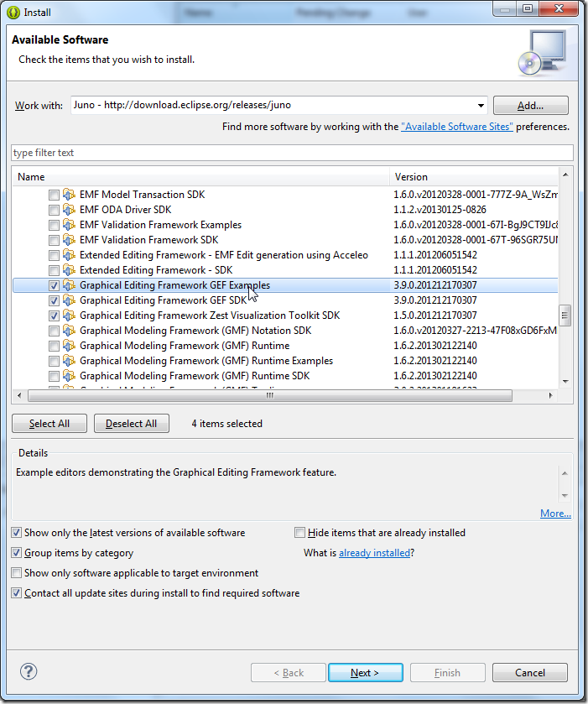Screen dimensions: 588x704
Task: Open the More... details link
Action: pyautogui.click(x=555, y=514)
